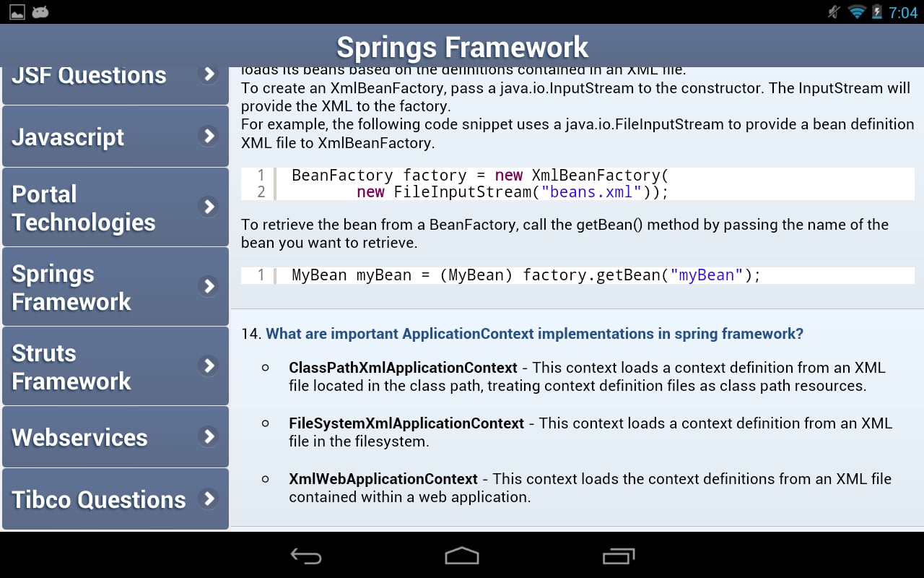This screenshot has width=924, height=578.
Task: Tap the Springs Framework title header
Action: click(x=462, y=47)
